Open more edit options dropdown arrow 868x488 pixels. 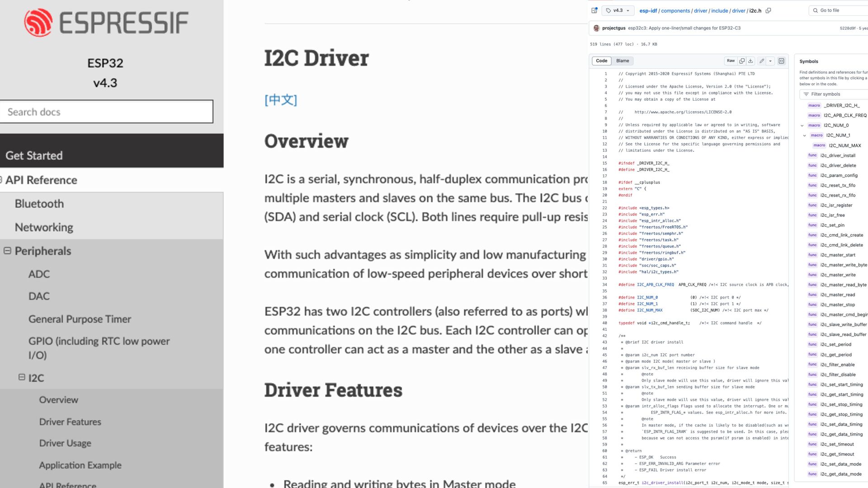pyautogui.click(x=770, y=61)
